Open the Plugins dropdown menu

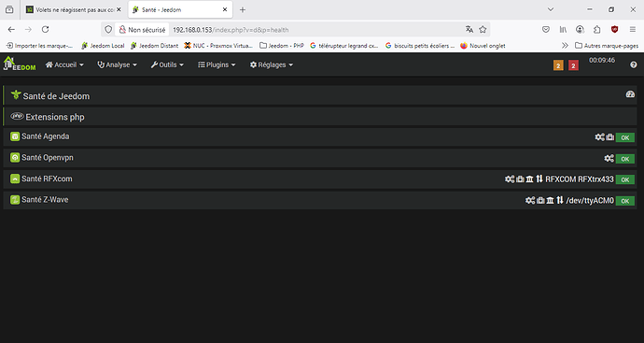217,64
